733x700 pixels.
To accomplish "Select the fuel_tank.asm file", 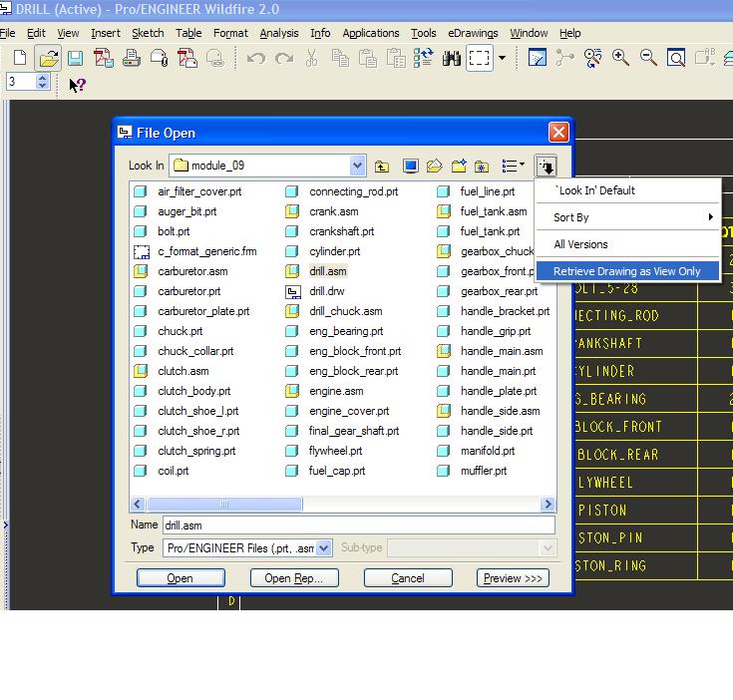I will [482, 211].
